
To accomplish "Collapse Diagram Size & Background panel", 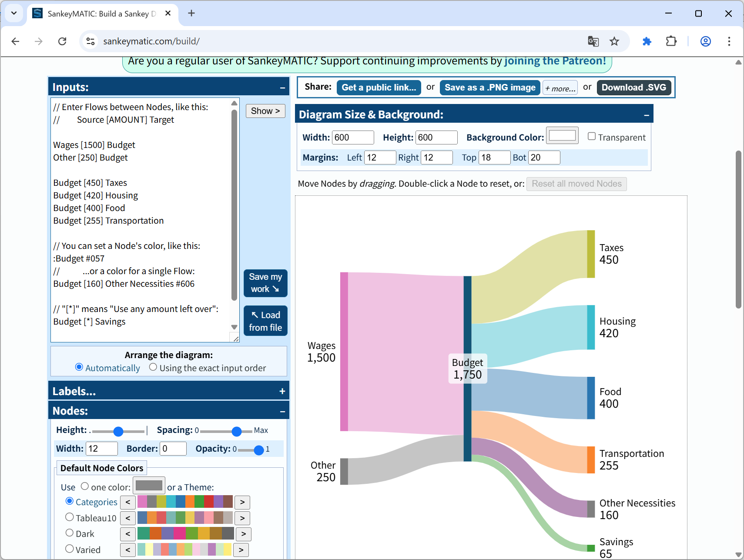I will 647,115.
